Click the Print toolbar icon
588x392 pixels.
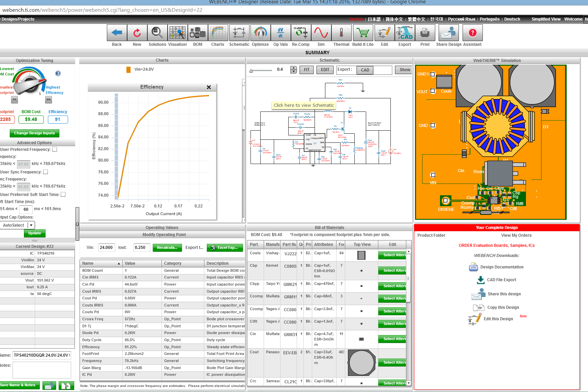(x=425, y=33)
